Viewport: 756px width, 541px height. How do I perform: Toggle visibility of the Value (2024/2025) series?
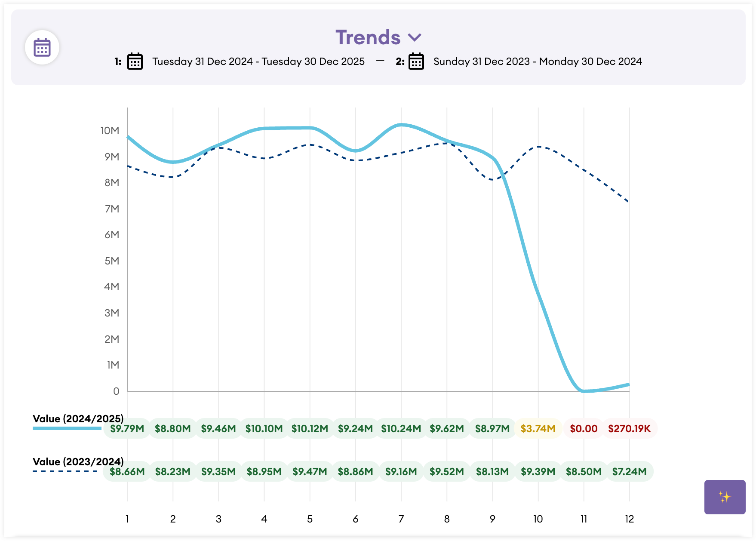pyautogui.click(x=78, y=418)
